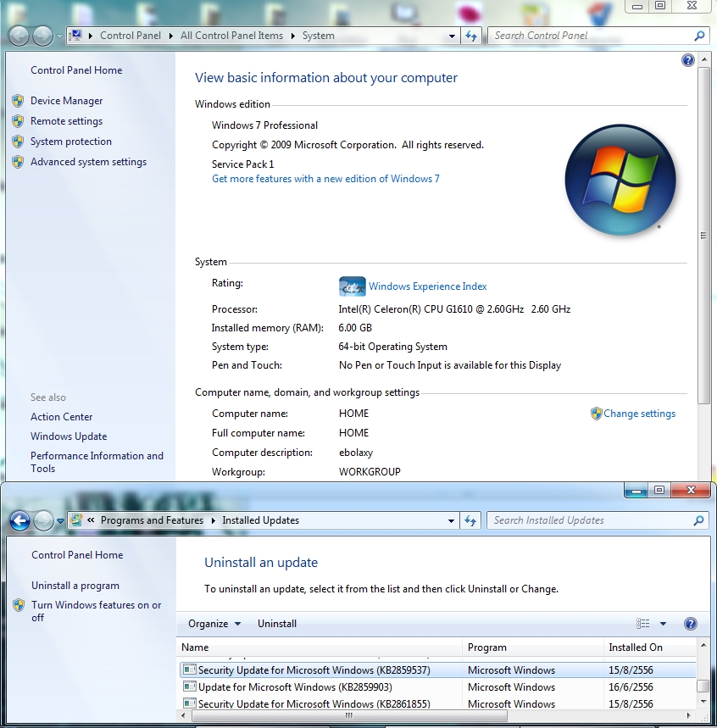This screenshot has width=717, height=728.
Task: Open the Organize menu
Action: (214, 624)
